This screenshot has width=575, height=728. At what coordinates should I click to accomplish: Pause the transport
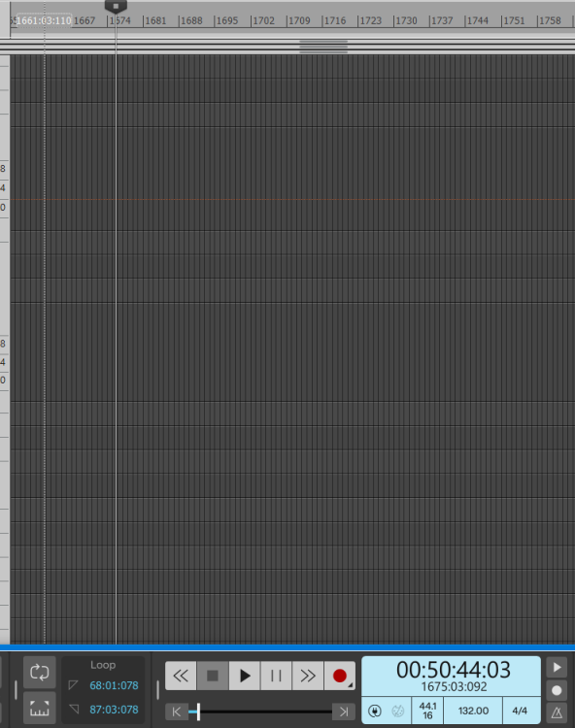pos(276,676)
